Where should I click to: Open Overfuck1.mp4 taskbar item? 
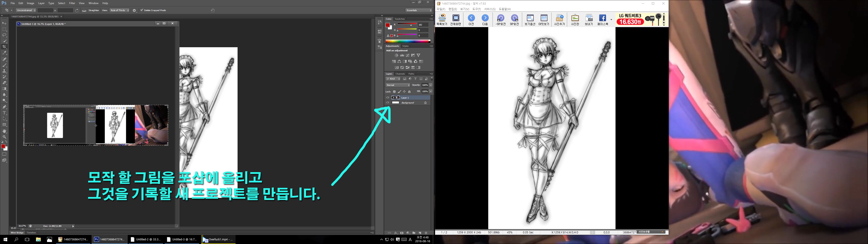(x=218, y=240)
